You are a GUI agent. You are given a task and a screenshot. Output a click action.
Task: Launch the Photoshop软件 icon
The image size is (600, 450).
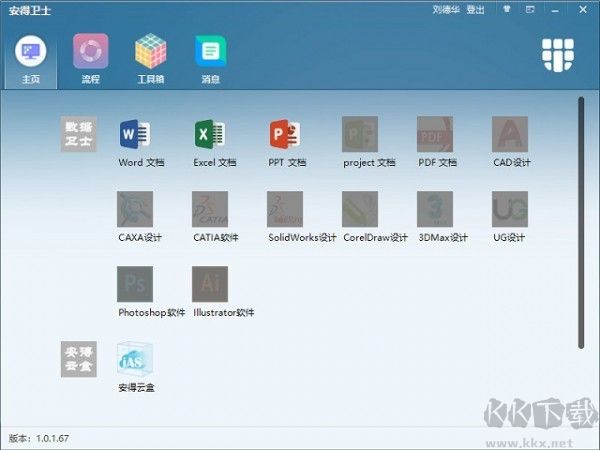(x=135, y=284)
